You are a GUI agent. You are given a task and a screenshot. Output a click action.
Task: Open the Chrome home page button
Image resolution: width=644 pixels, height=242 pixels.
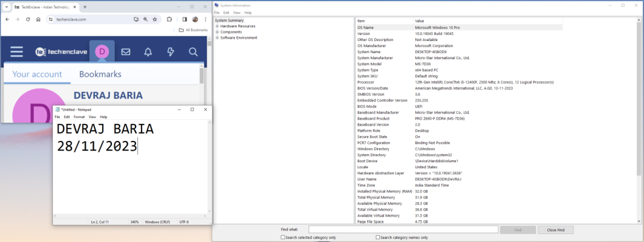coord(38,19)
